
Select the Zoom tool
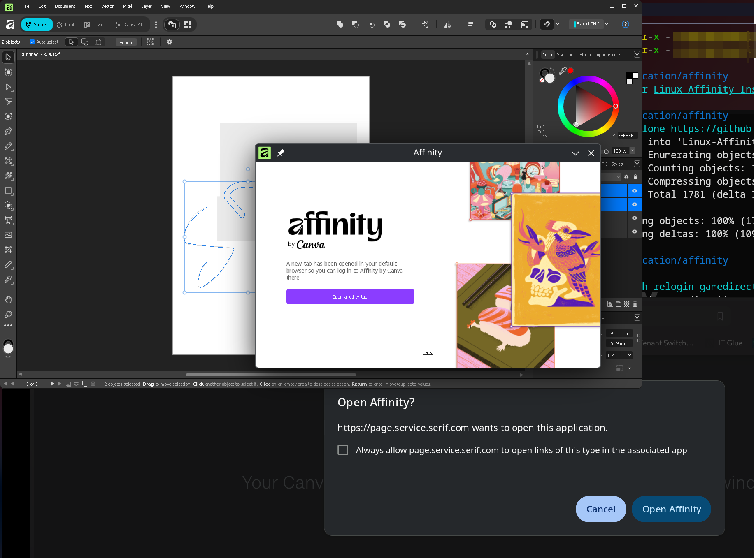(8, 315)
